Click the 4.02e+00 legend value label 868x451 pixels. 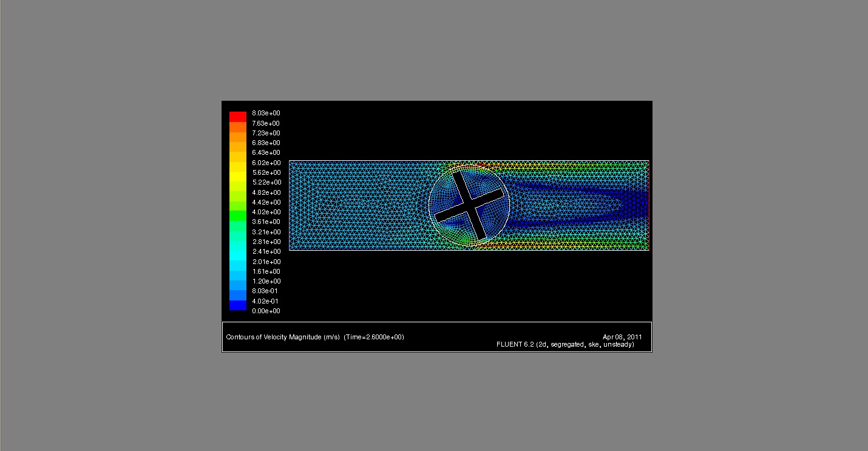[x=265, y=212]
